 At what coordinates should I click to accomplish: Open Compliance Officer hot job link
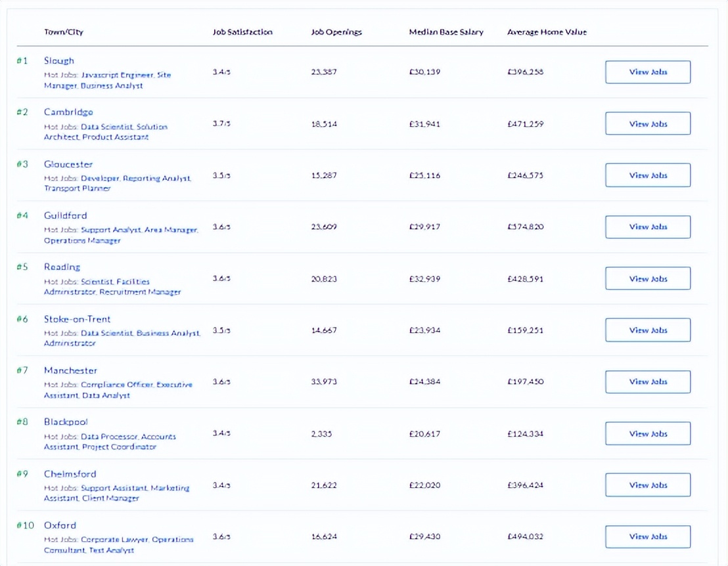pyautogui.click(x=117, y=385)
